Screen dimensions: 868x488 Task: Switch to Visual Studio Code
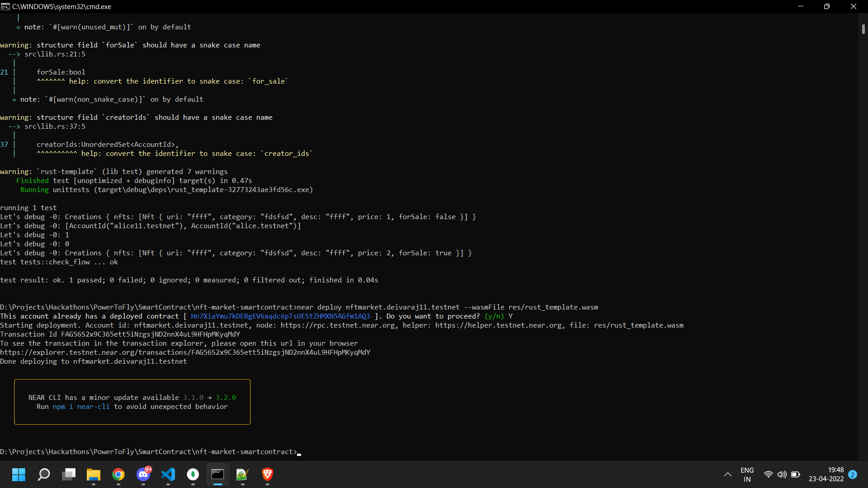click(x=168, y=474)
